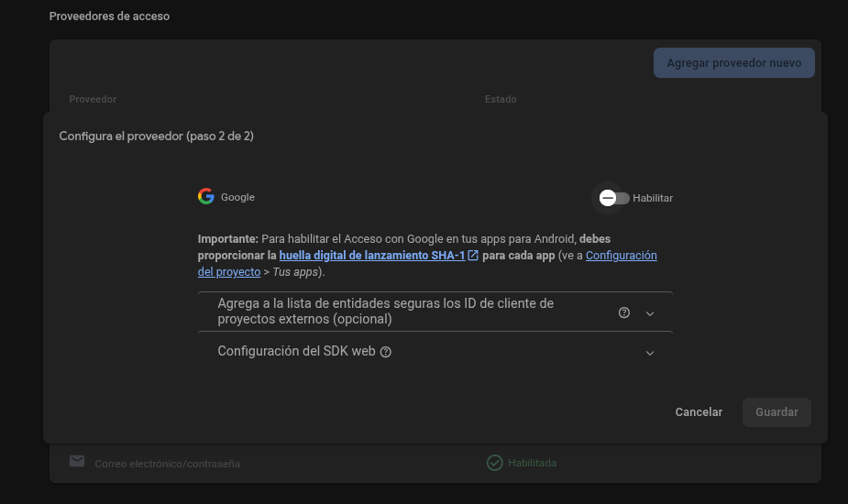
Task: Select Correo electrónico/contraseña provider row
Action: point(435,463)
